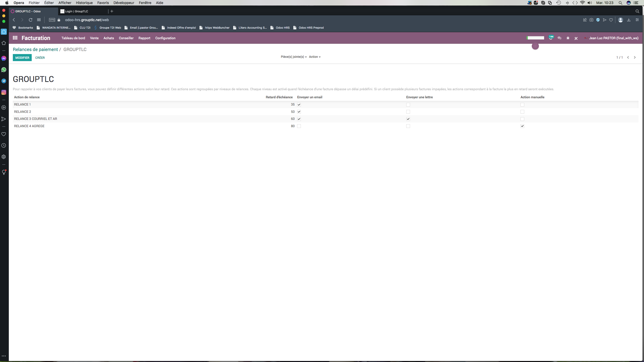Viewport: 644px width, 362px height.
Task: Open Instagram in the Opera sidebar
Action: coord(4,92)
